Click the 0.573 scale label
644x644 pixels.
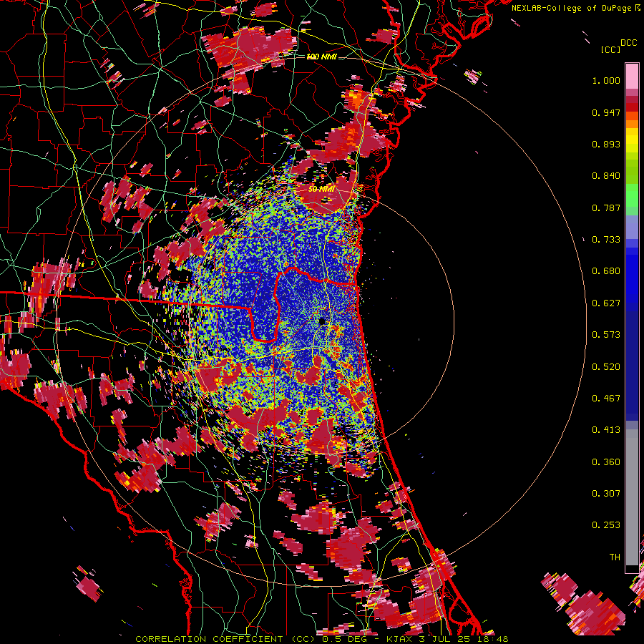[x=606, y=335]
